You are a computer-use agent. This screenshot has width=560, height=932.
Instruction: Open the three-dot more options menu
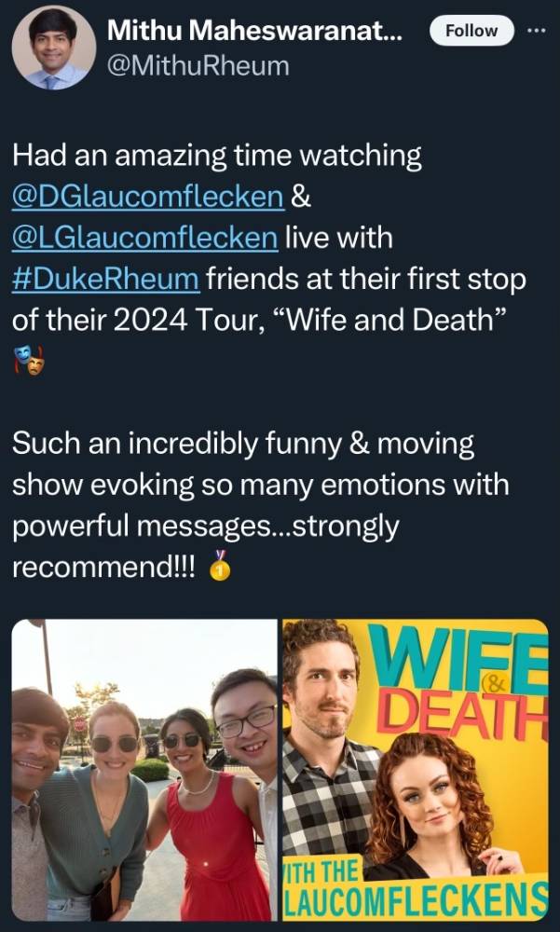pyautogui.click(x=537, y=31)
